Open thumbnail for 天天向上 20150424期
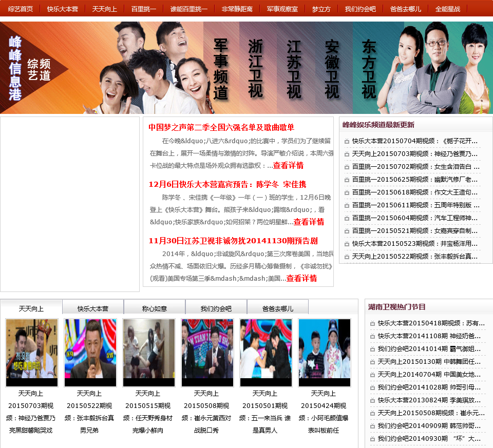 coord(324,353)
